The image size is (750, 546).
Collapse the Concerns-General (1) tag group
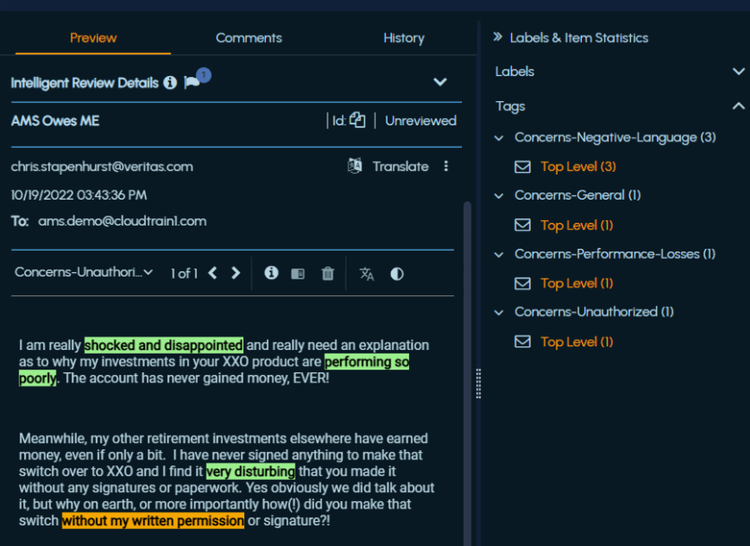point(499,196)
